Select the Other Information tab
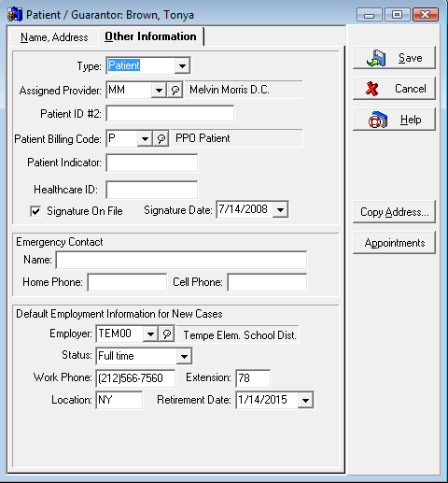The image size is (448, 483). click(150, 36)
